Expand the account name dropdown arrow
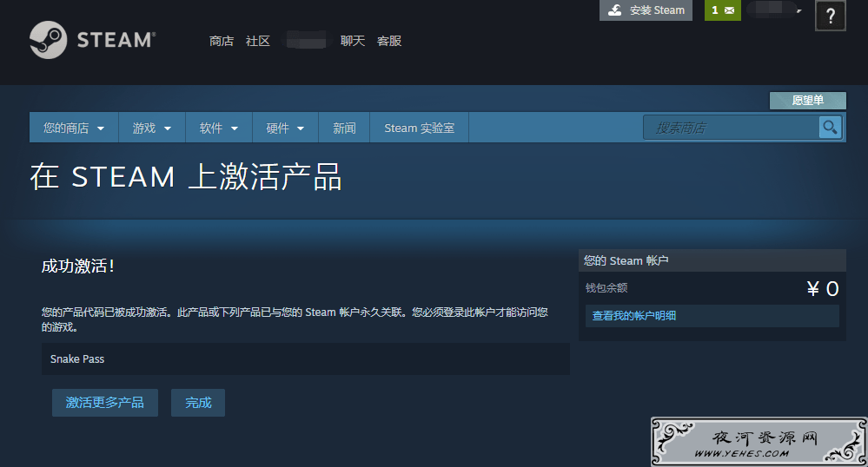This screenshot has height=467, width=868. (x=798, y=10)
